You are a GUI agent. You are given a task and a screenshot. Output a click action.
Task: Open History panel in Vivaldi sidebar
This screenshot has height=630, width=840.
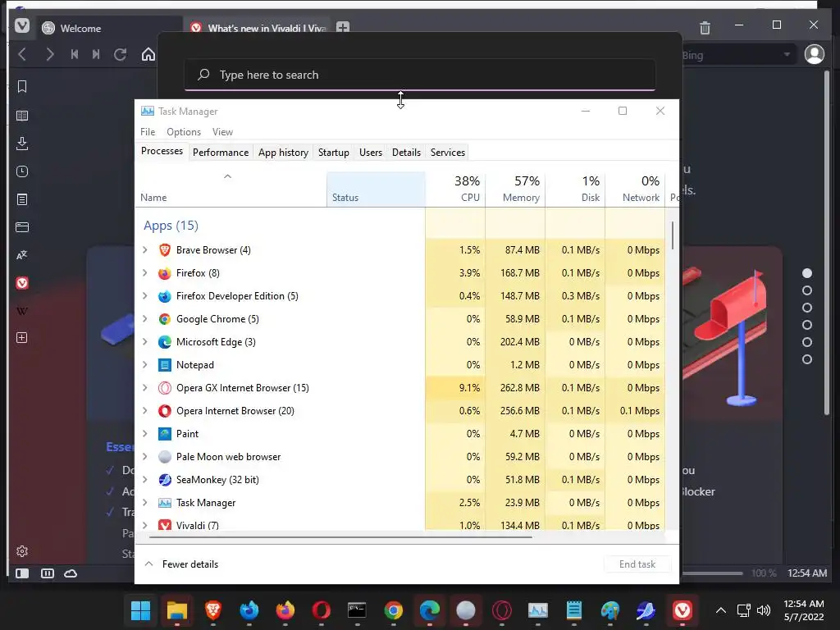click(22, 171)
